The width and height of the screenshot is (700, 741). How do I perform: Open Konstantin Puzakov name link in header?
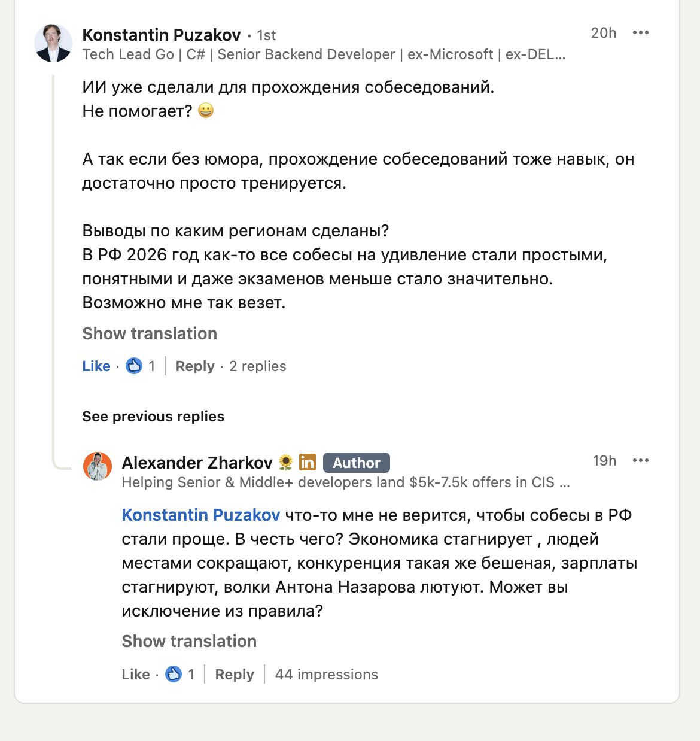pyautogui.click(x=162, y=35)
